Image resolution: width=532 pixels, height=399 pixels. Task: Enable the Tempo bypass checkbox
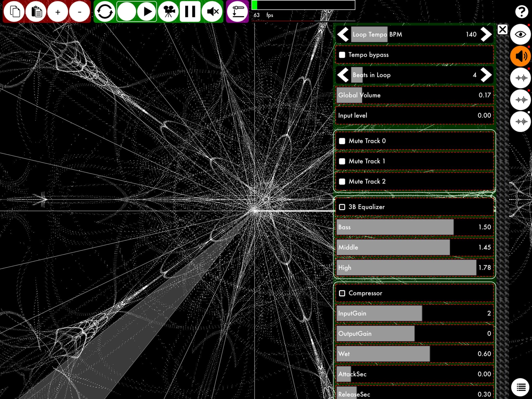[x=342, y=55]
